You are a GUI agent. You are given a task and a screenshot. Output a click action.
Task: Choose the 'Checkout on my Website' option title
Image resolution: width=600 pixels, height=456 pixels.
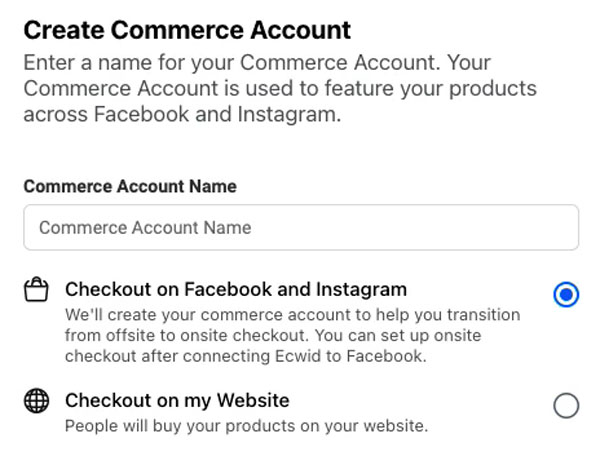pyautogui.click(x=177, y=401)
